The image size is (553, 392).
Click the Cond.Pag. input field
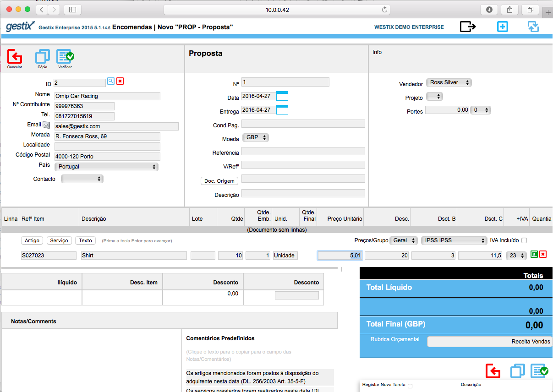[303, 124]
